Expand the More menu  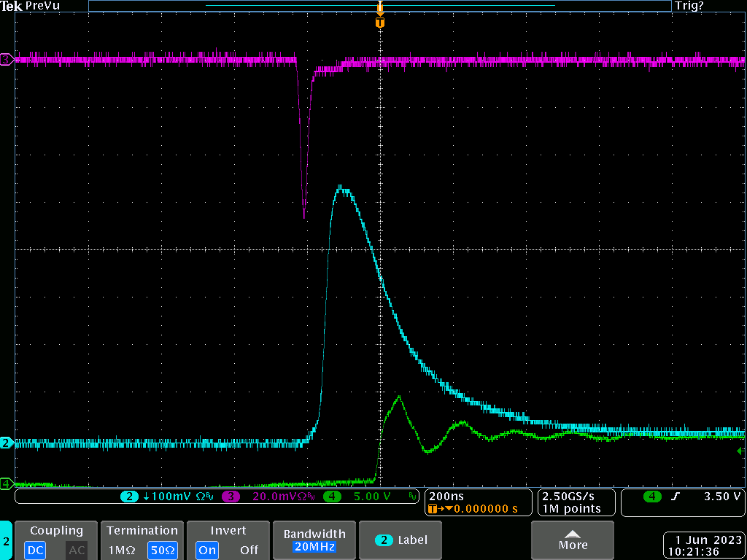tap(572, 540)
